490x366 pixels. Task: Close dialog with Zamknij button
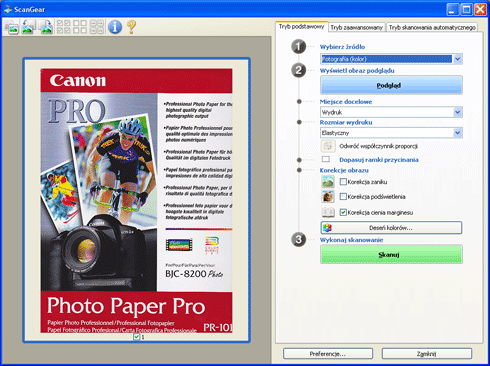[x=427, y=354]
